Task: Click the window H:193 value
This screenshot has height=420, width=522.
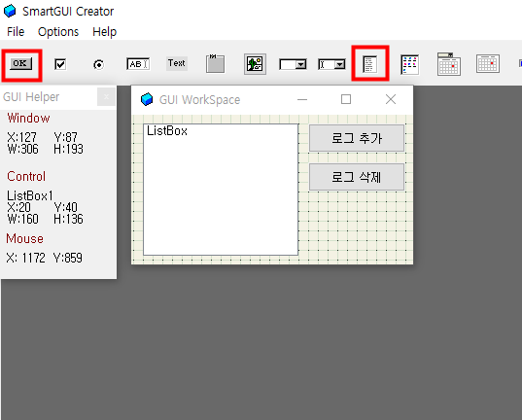Action: tap(68, 149)
